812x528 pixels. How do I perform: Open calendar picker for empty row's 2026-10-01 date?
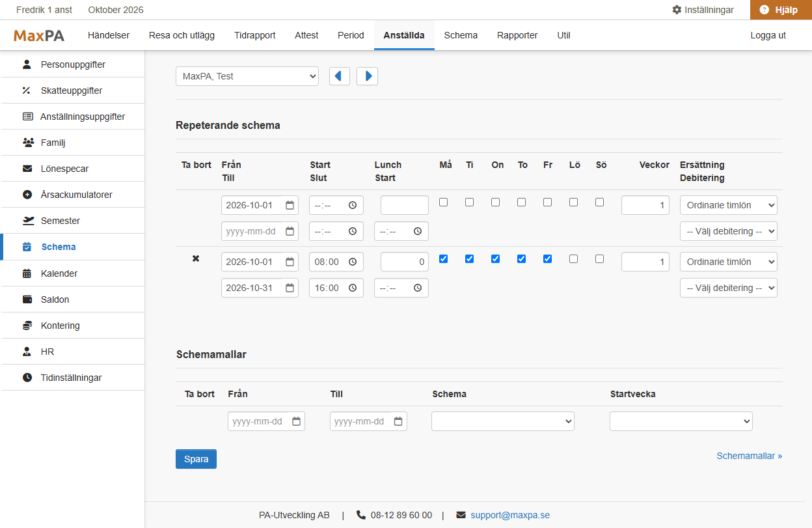tap(290, 205)
